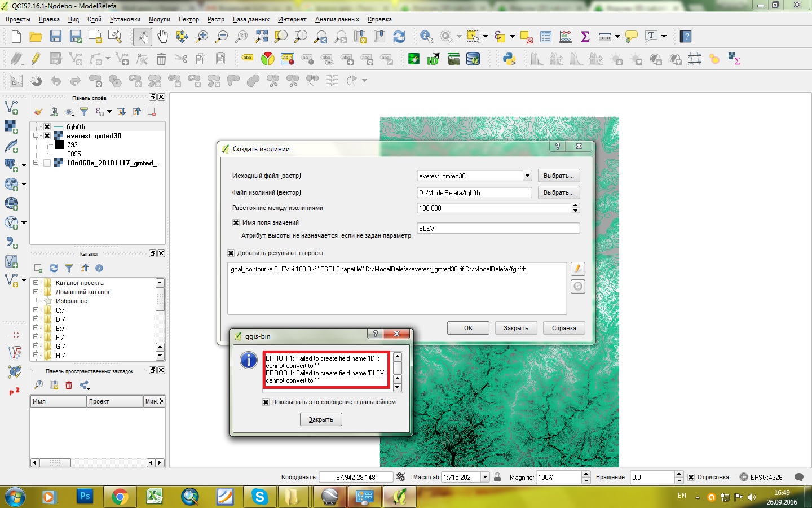Edit the gdal_contour command with pencil icon
Viewport: 812px width, 508px height.
click(577, 269)
